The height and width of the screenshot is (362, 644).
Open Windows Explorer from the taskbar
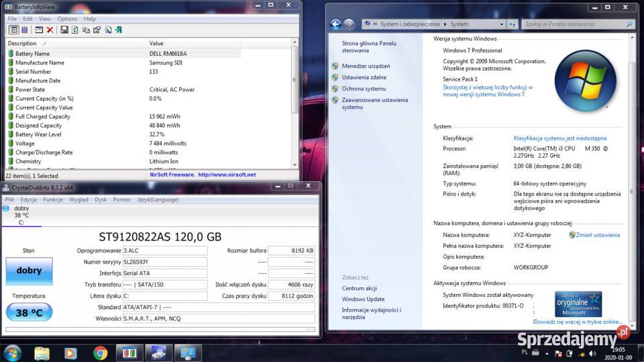click(42, 353)
